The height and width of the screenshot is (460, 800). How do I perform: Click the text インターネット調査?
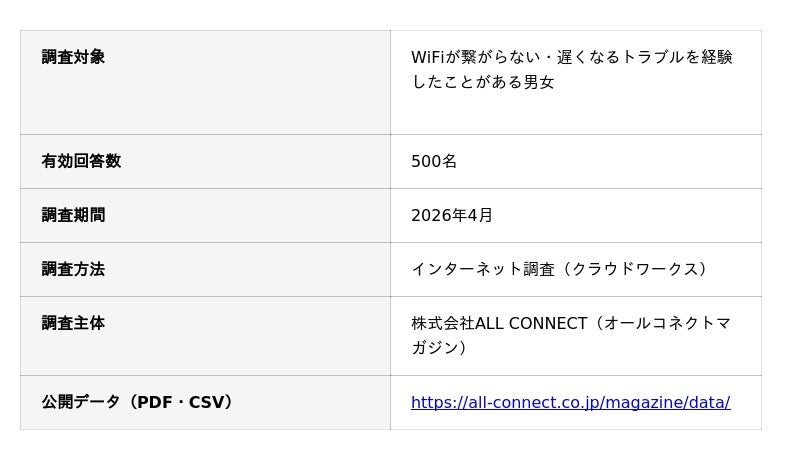[483, 269]
